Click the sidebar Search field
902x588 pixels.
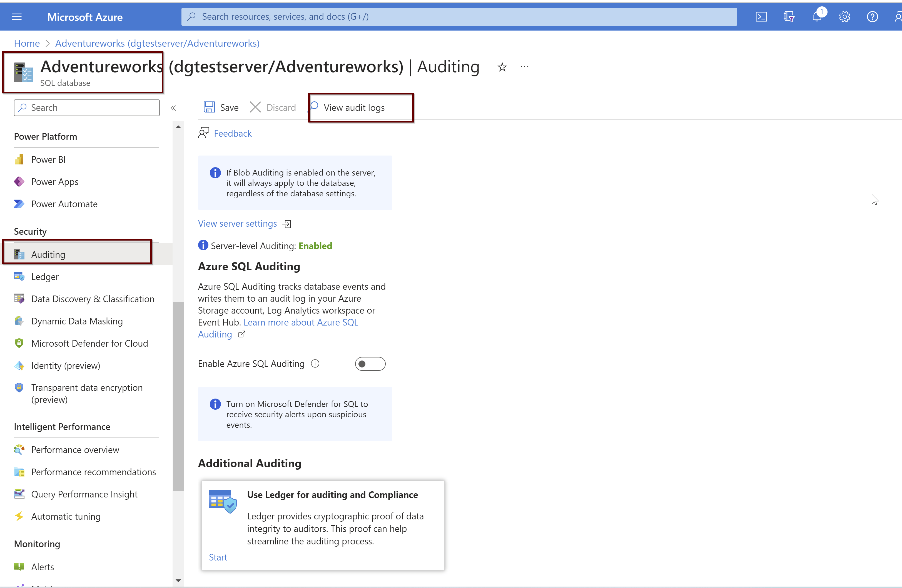coord(86,107)
